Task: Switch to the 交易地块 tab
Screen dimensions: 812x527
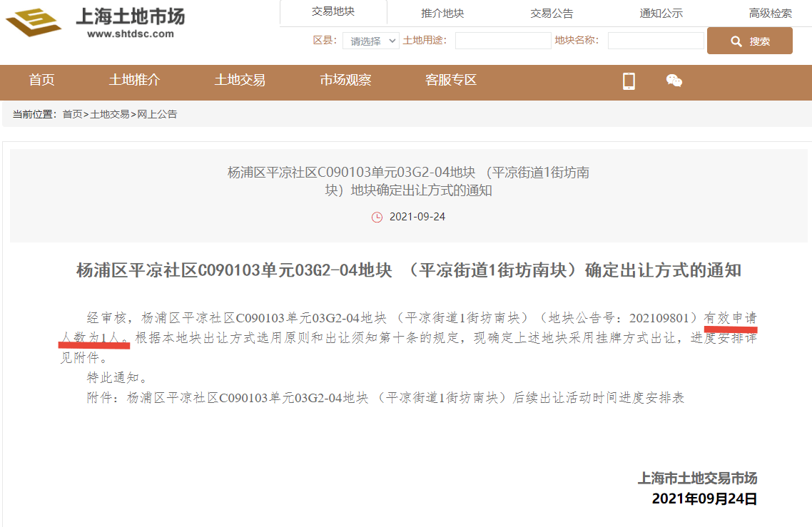Action: click(333, 11)
